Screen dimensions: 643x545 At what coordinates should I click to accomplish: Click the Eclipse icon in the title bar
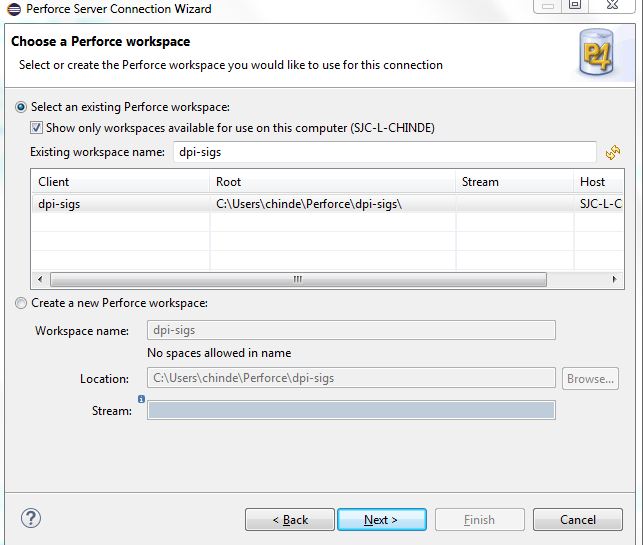pyautogui.click(x=14, y=9)
